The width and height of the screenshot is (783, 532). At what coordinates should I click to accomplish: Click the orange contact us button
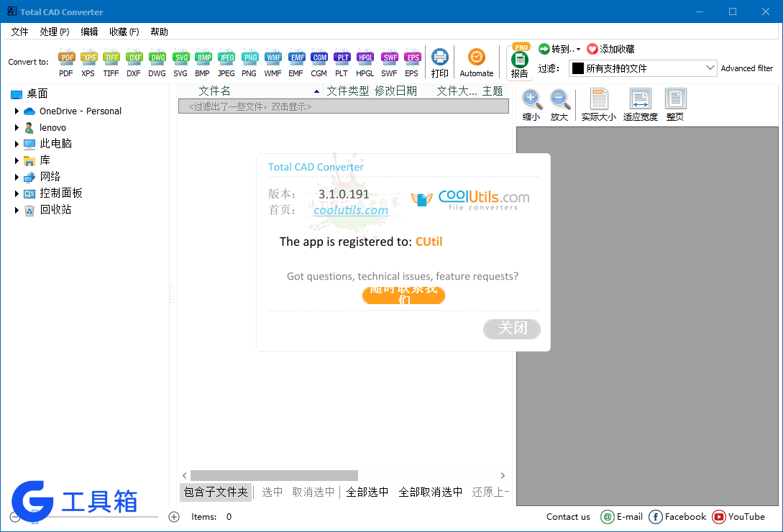tap(403, 295)
